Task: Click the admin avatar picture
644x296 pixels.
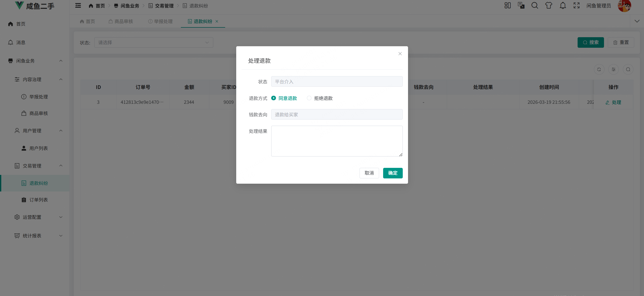Action: [624, 6]
